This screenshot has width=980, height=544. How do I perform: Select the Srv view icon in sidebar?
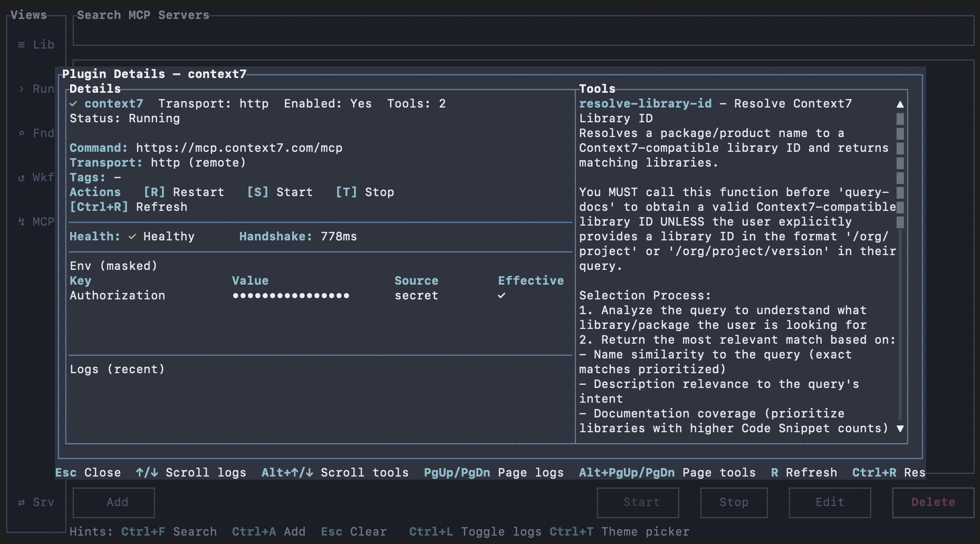click(21, 502)
